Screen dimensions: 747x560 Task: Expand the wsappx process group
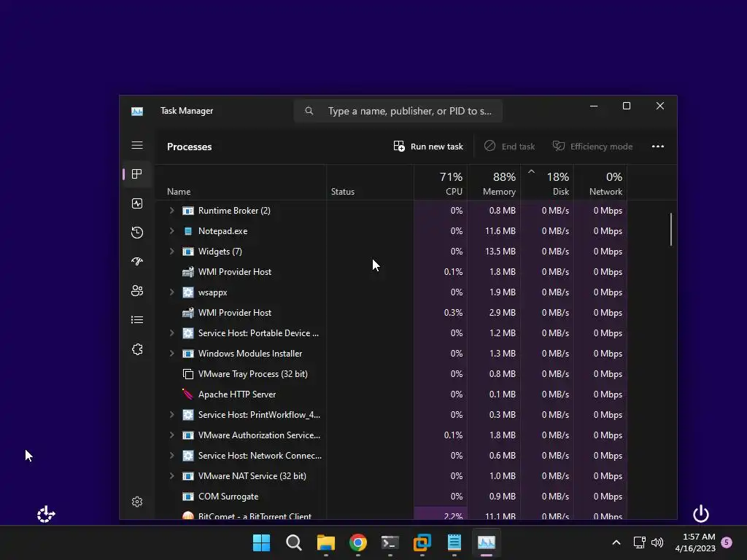172,292
